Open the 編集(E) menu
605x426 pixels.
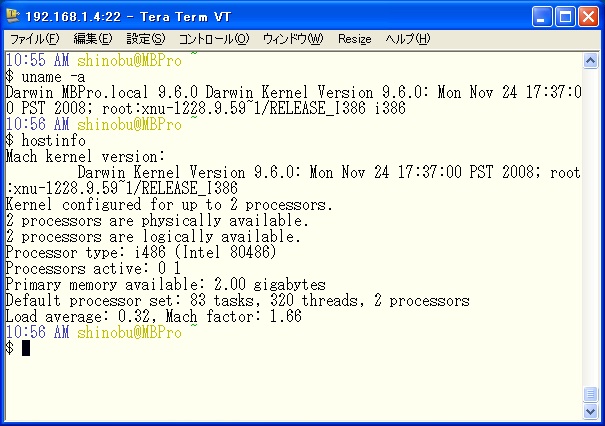93,39
